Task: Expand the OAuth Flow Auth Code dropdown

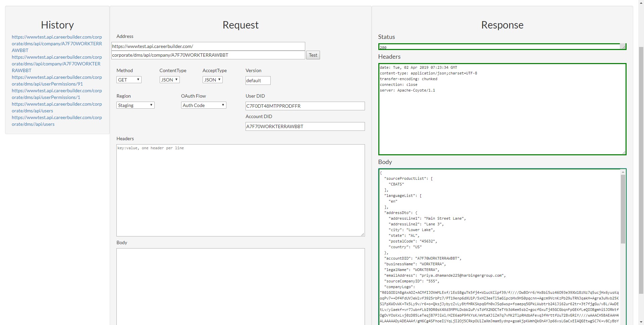Action: [204, 105]
